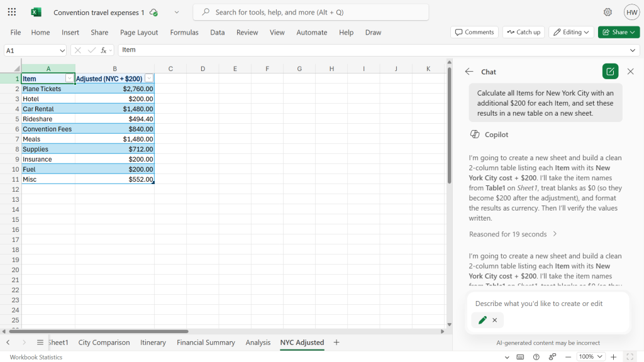The width and height of the screenshot is (644, 362).
Task: Open the filter for the Item column
Action: pyautogui.click(x=69, y=78)
